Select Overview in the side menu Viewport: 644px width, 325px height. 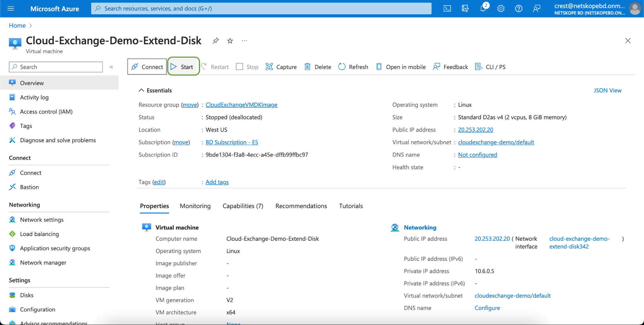click(59, 83)
